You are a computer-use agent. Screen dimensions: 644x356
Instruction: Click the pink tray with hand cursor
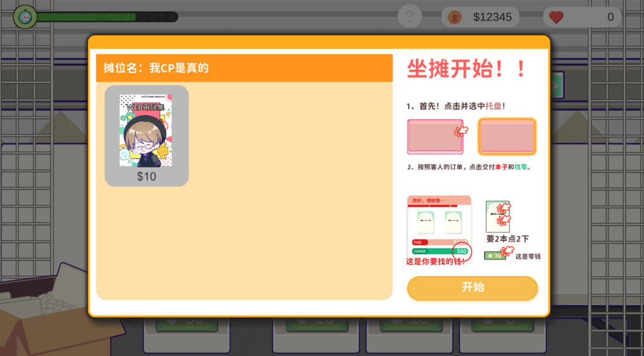tap(435, 136)
